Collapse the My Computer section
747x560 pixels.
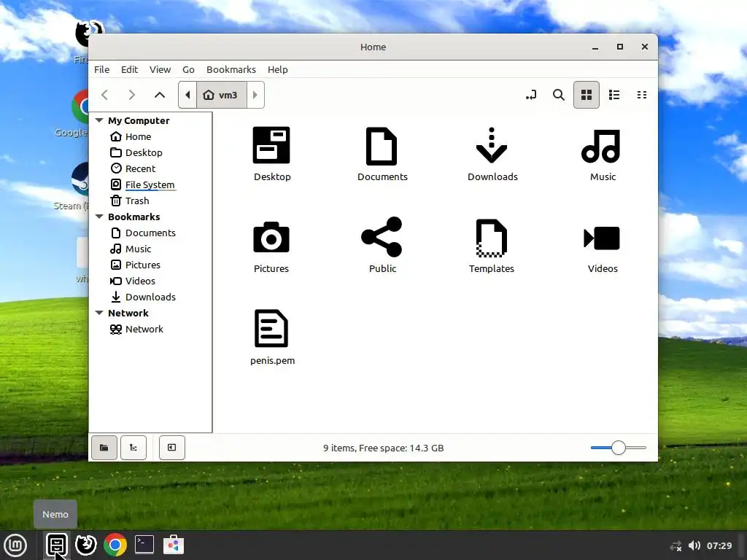pyautogui.click(x=99, y=120)
